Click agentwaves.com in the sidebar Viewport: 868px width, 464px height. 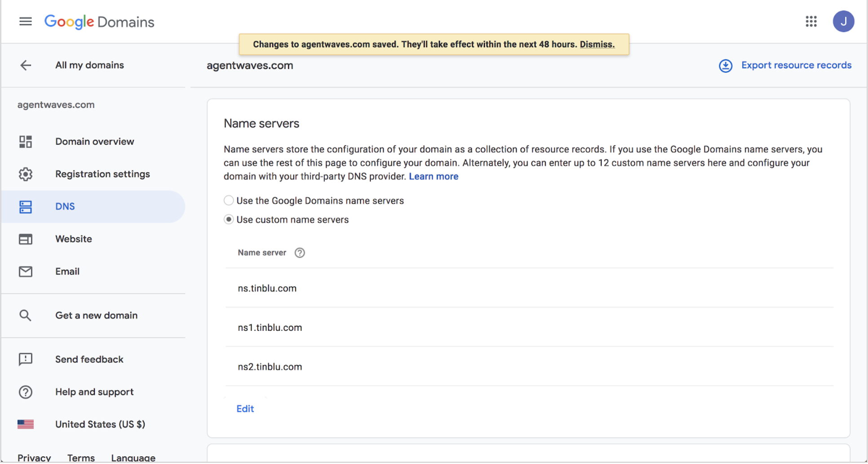coord(56,104)
